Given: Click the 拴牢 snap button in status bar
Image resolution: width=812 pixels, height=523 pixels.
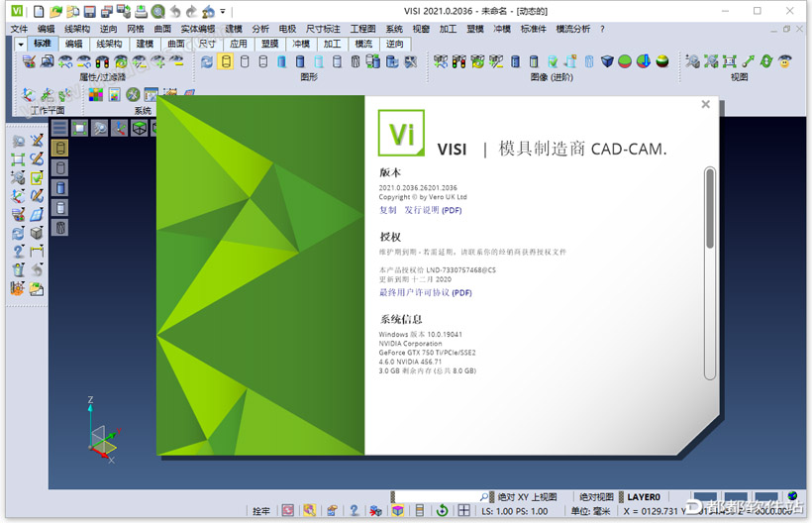Looking at the screenshot, I should (261, 511).
